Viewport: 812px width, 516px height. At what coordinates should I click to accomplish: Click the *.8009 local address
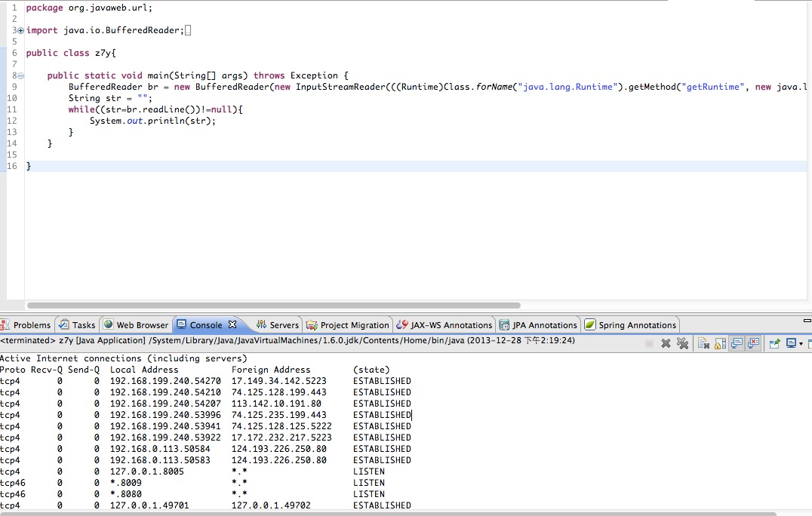coord(125,483)
